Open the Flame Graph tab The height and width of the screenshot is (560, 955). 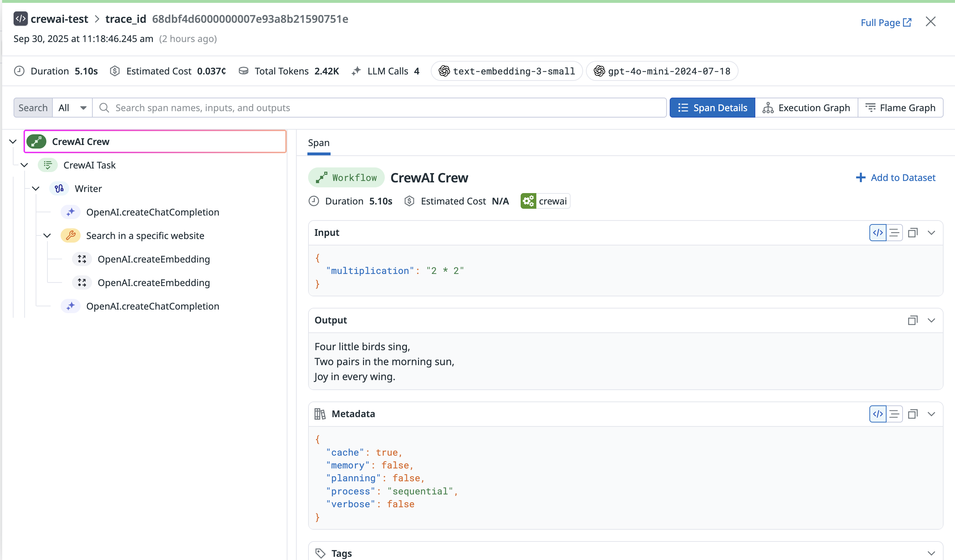901,108
